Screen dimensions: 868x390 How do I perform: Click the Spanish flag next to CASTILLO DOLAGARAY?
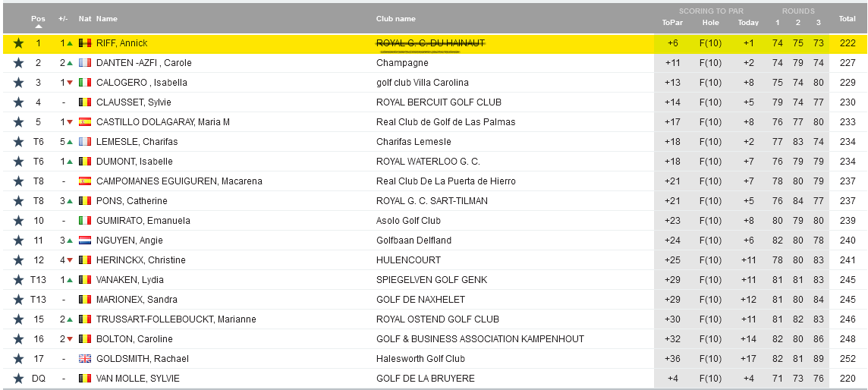pyautogui.click(x=85, y=122)
